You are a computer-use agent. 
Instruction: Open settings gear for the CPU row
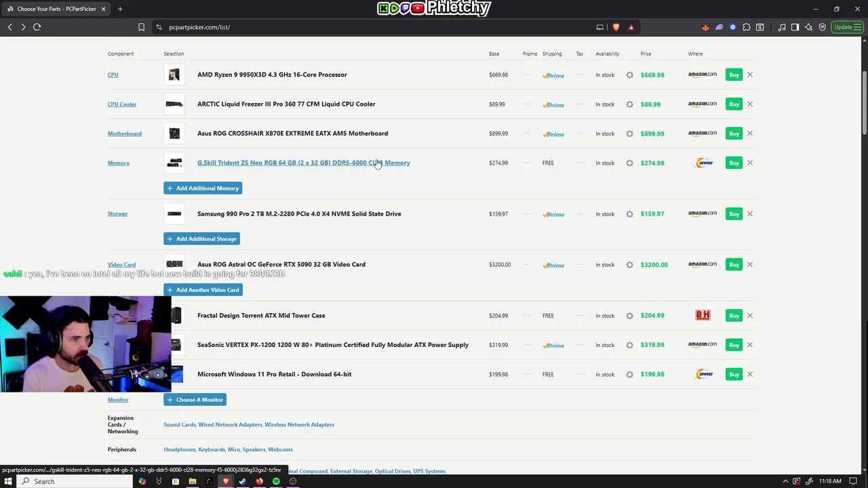[629, 75]
